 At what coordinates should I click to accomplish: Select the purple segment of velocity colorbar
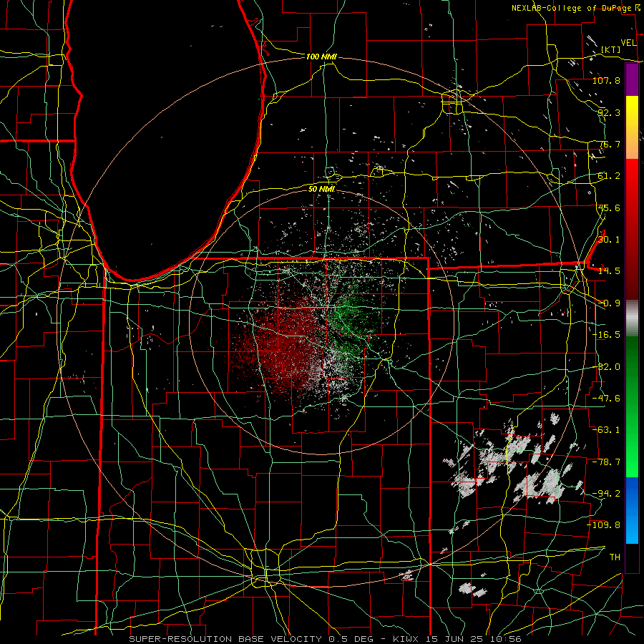tap(632, 80)
